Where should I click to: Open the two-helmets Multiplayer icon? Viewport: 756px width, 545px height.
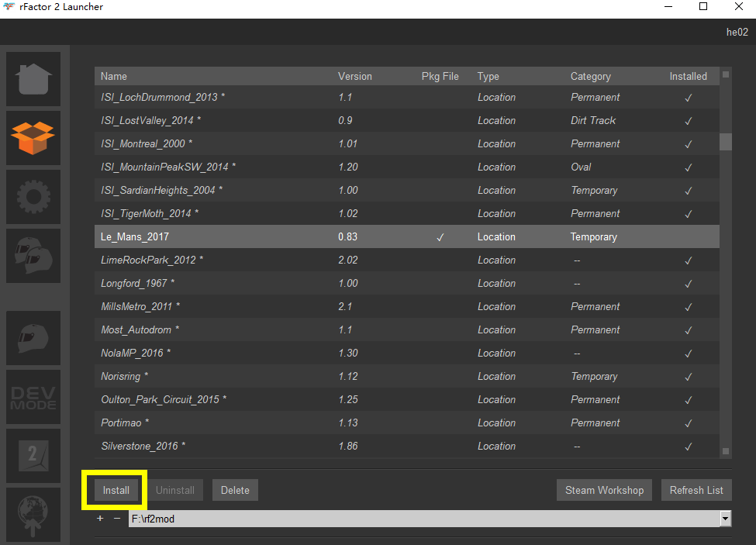tap(33, 255)
